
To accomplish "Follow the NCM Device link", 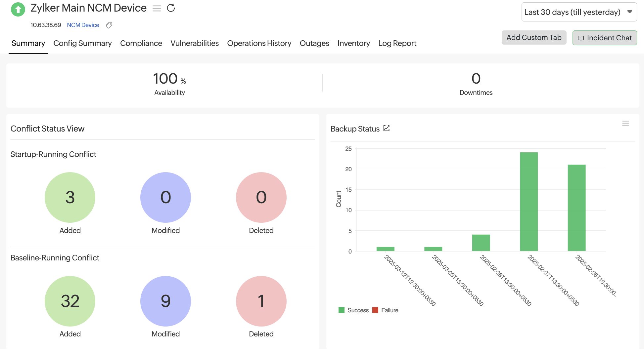I will point(83,25).
